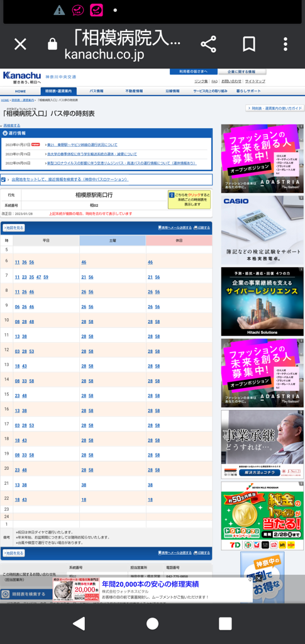This screenshot has width=305, height=644.
Task: Click 時刻表を検索する button at bottom
Action: pyautogui.click(x=26, y=594)
